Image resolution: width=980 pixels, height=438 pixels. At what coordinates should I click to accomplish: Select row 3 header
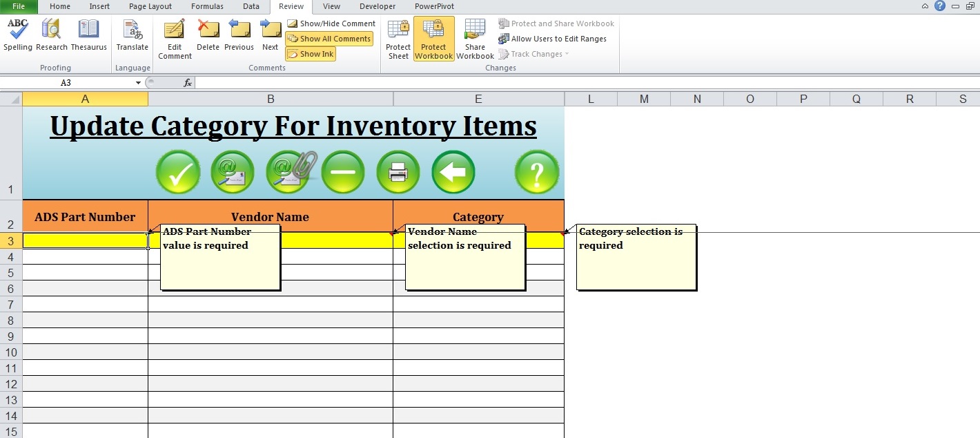click(11, 240)
